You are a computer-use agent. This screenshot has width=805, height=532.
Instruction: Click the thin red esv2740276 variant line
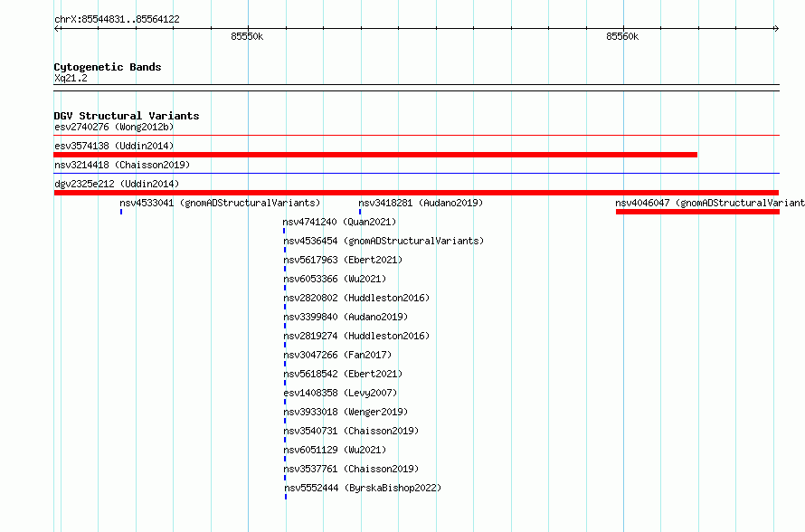[x=416, y=136]
